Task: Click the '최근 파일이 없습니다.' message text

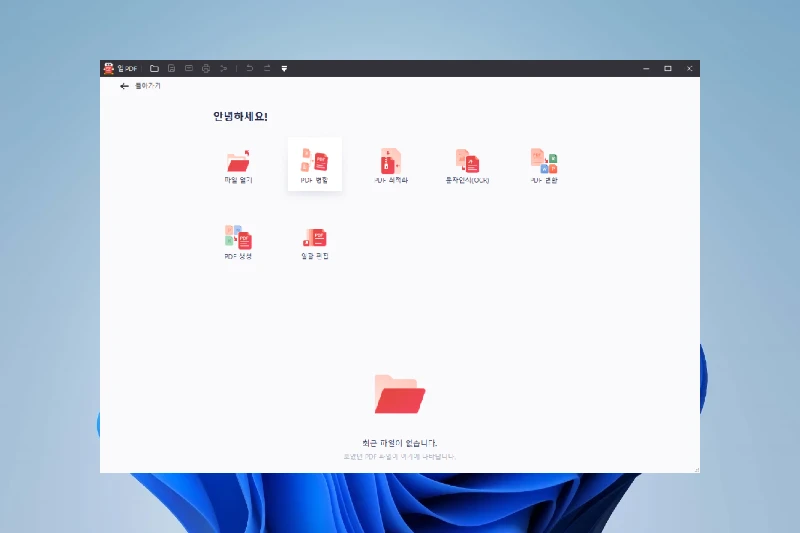Action: tap(399, 443)
